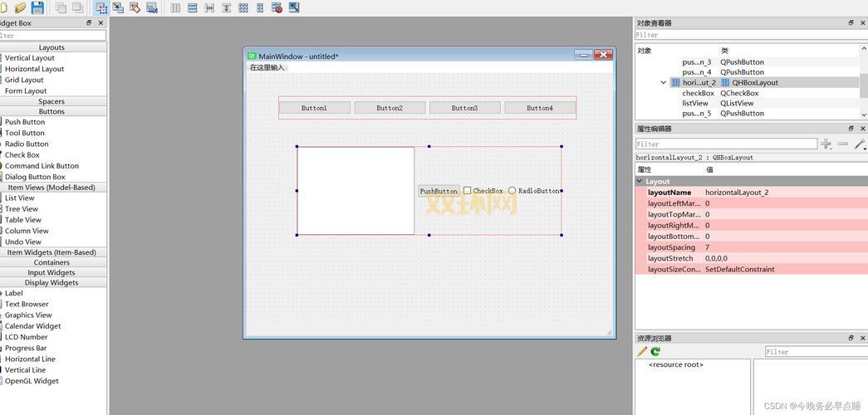Apply Lay Out Vertically from toolbar
The image size is (868, 415).
[193, 7]
